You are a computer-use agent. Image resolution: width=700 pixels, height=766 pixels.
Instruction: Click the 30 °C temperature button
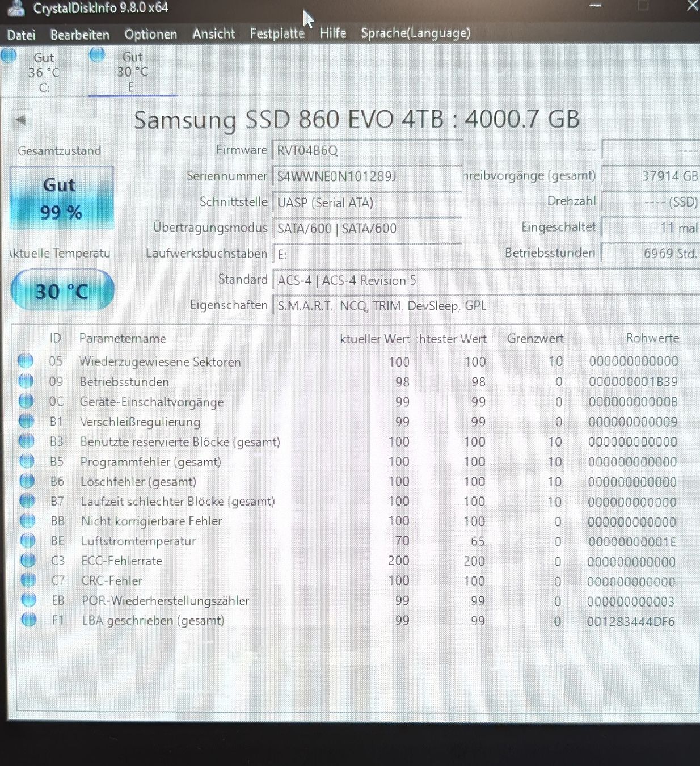click(62, 291)
